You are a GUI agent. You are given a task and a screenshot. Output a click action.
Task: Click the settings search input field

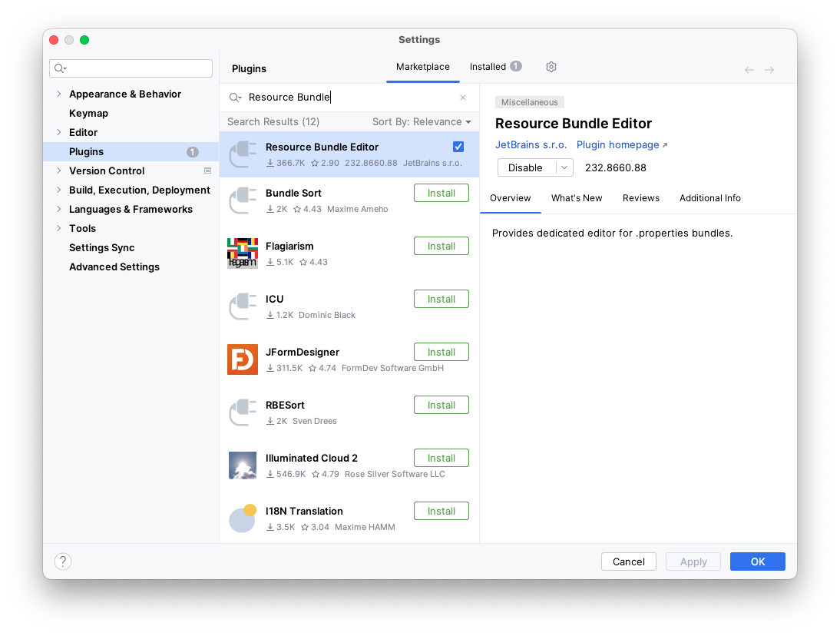click(138, 68)
